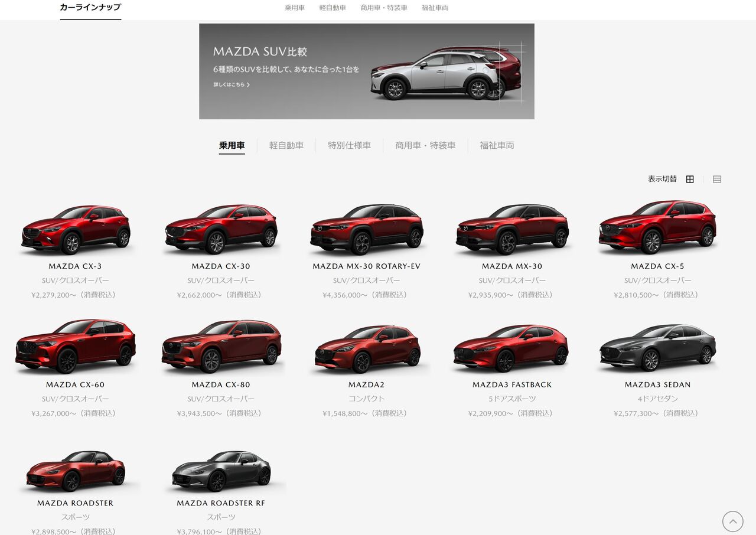Select the 特別仕様車 category tab
Viewport: 756px width, 535px height.
349,145
